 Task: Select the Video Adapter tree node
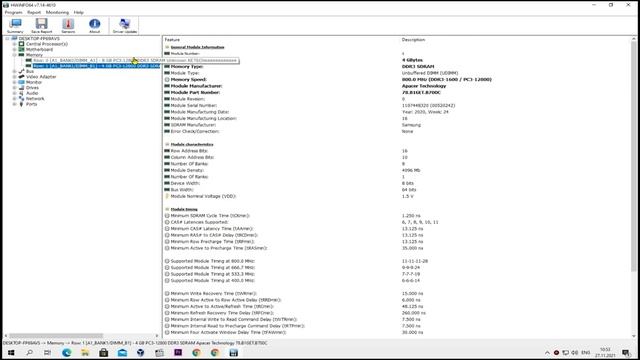pos(41,77)
